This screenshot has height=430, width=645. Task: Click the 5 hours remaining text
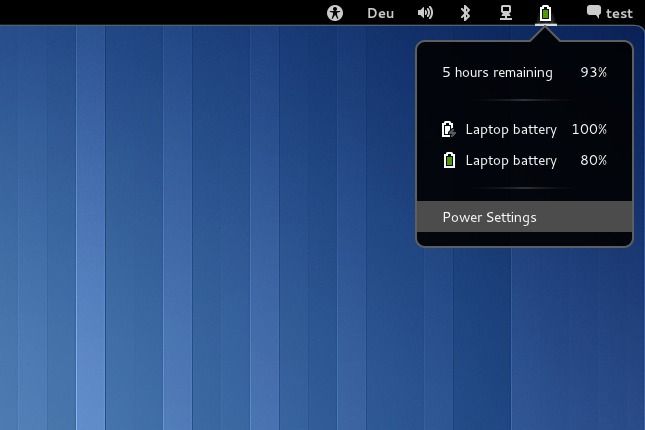[x=497, y=72]
